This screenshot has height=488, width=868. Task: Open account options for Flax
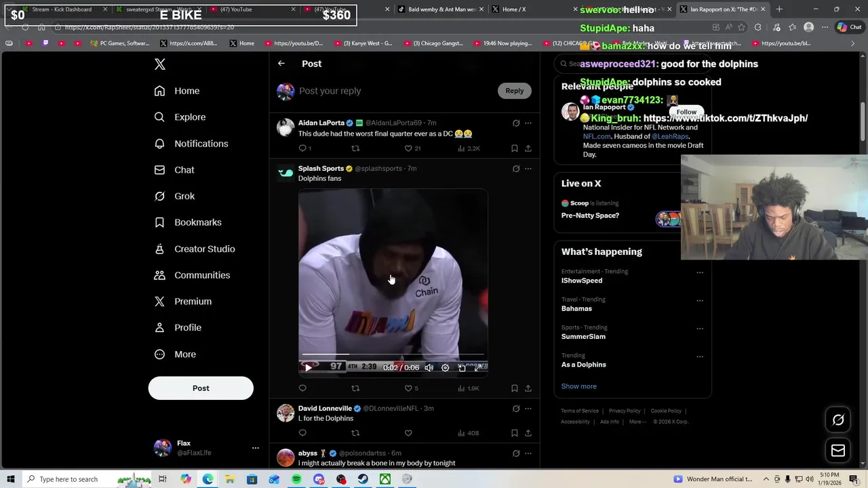(255, 448)
